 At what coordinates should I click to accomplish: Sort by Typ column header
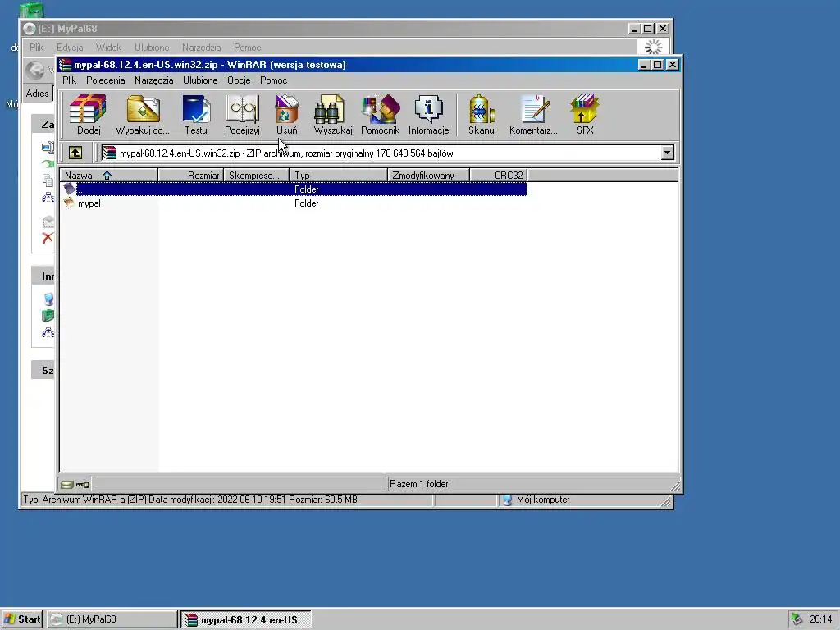[339, 176]
